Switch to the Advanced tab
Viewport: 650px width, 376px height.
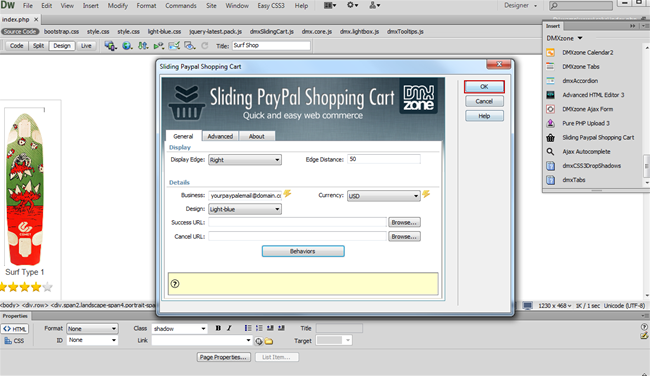[x=220, y=136]
